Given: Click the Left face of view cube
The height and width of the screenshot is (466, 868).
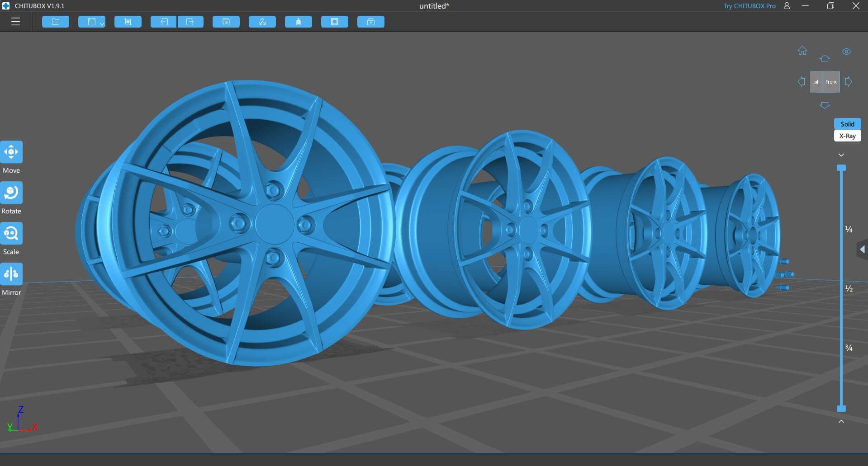Looking at the screenshot, I should tap(816, 82).
